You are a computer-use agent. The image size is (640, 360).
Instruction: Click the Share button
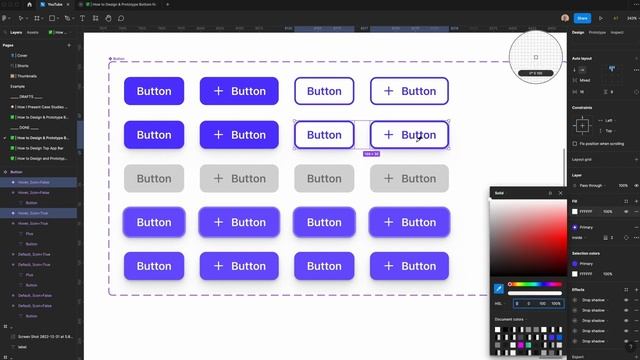(582, 18)
